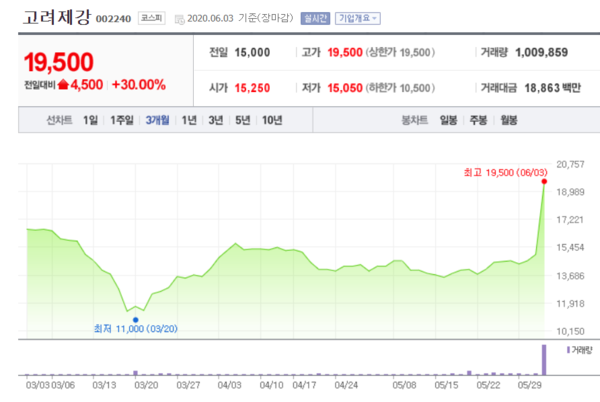Click the blue 최저 11,000 marker dot
Screen dimensions: 600x402
click(135, 320)
